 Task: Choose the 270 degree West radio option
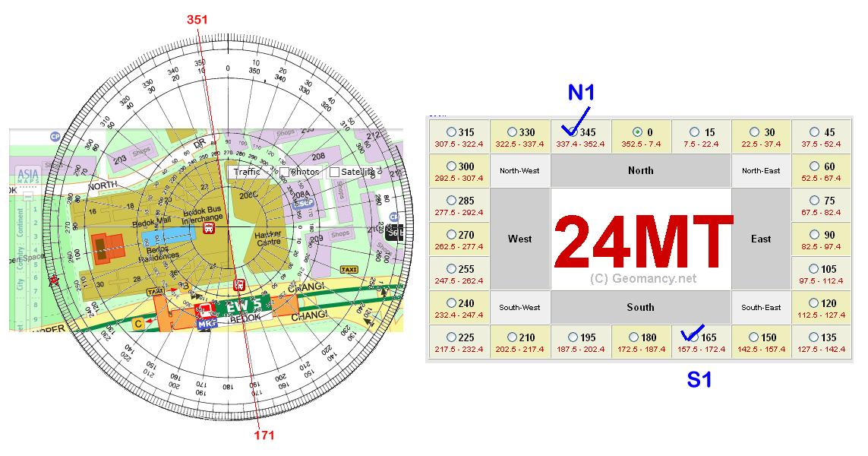coord(452,235)
